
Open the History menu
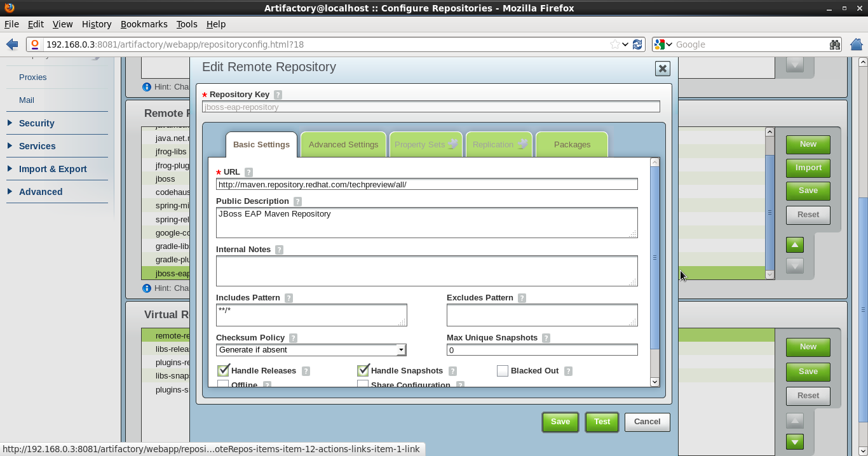tap(97, 24)
